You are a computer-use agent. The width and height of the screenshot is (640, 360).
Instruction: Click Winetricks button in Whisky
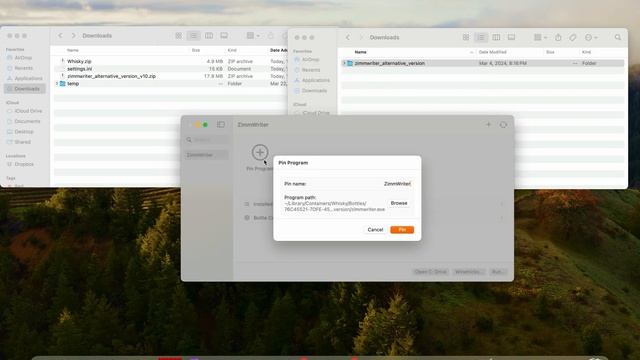point(468,272)
